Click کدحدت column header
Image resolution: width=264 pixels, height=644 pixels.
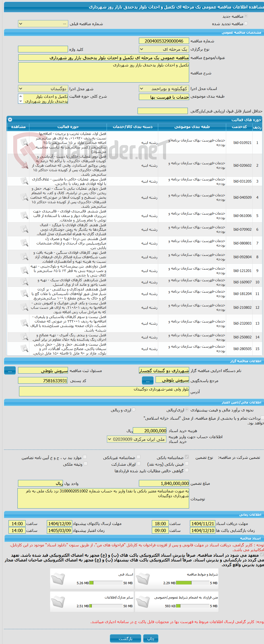(239, 127)
